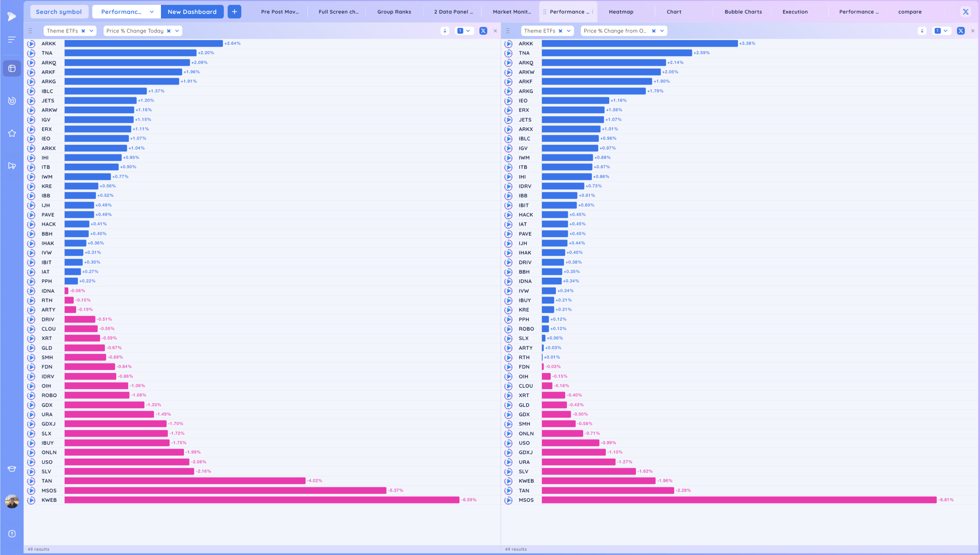This screenshot has height=555, width=980.
Task: Click the Search symbol field
Action: tap(59, 12)
